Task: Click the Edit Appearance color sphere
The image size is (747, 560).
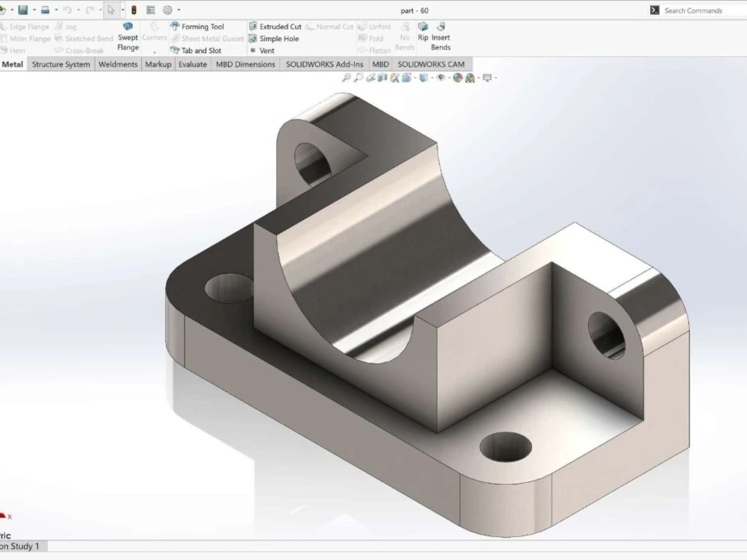Action: tap(457, 78)
